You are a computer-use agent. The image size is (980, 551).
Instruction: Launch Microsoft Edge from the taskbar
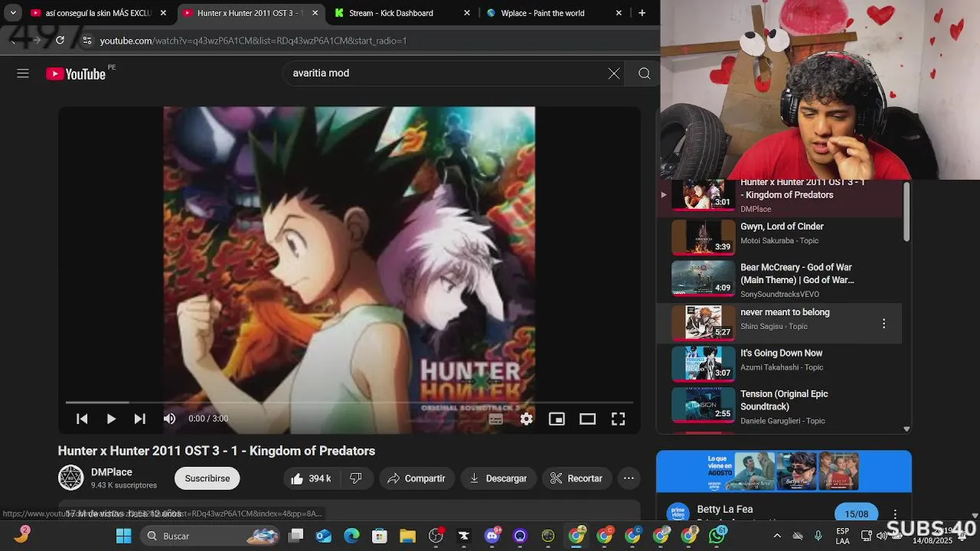pyautogui.click(x=351, y=536)
